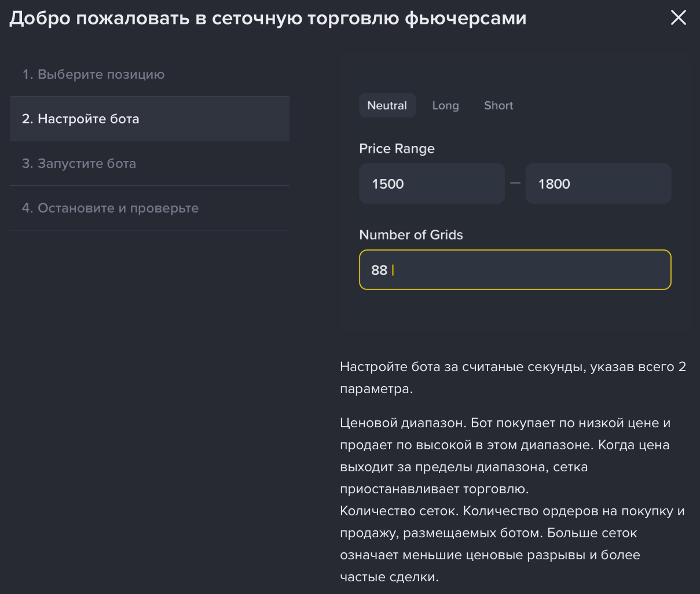
Task: Open step 4 'Остановите и проверьте'
Action: point(110,208)
